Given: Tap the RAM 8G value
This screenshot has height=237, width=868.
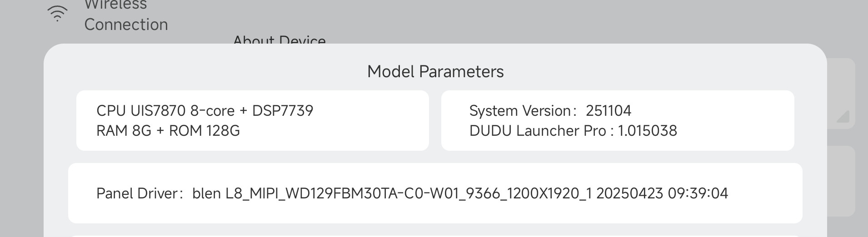Looking at the screenshot, I should (x=124, y=131).
